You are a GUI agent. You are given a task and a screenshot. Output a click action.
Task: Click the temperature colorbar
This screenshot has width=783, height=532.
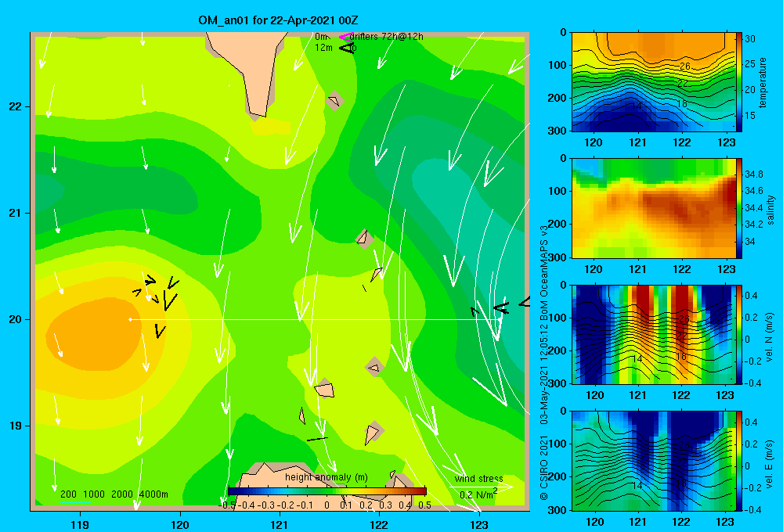[739, 82]
